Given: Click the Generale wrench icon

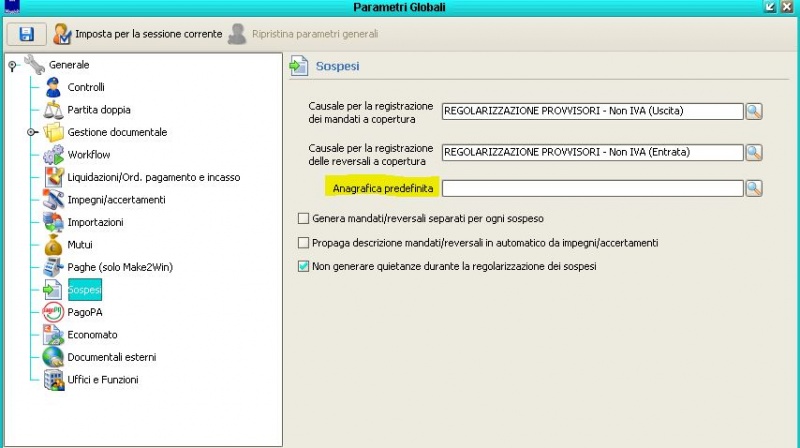Looking at the screenshot, I should (x=35, y=65).
